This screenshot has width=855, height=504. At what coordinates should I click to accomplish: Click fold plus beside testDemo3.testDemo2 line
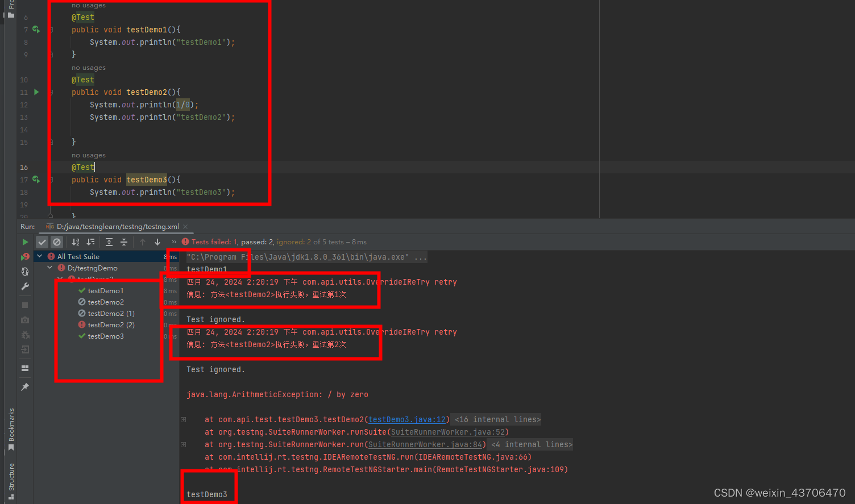pyautogui.click(x=183, y=419)
